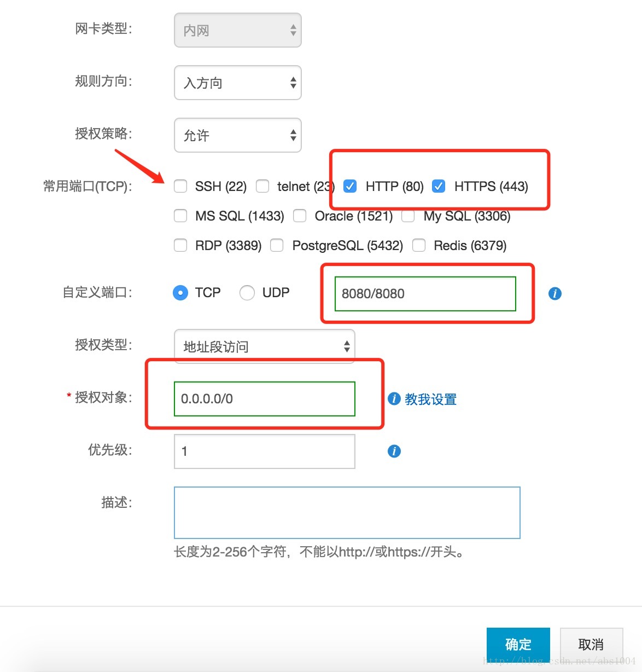Screen dimensions: 642x672
Task: Select the Redis (6379) checkbox
Action: coord(419,246)
